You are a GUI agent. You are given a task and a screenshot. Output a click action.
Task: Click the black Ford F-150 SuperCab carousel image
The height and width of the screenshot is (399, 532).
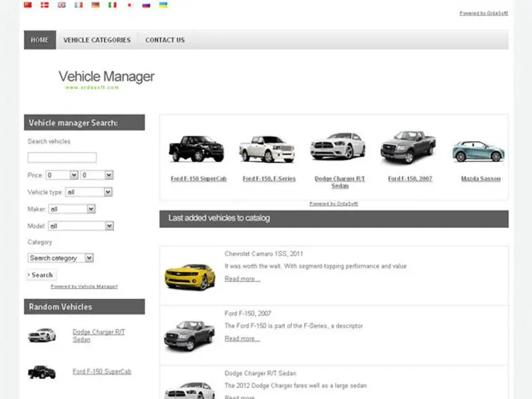coord(196,148)
